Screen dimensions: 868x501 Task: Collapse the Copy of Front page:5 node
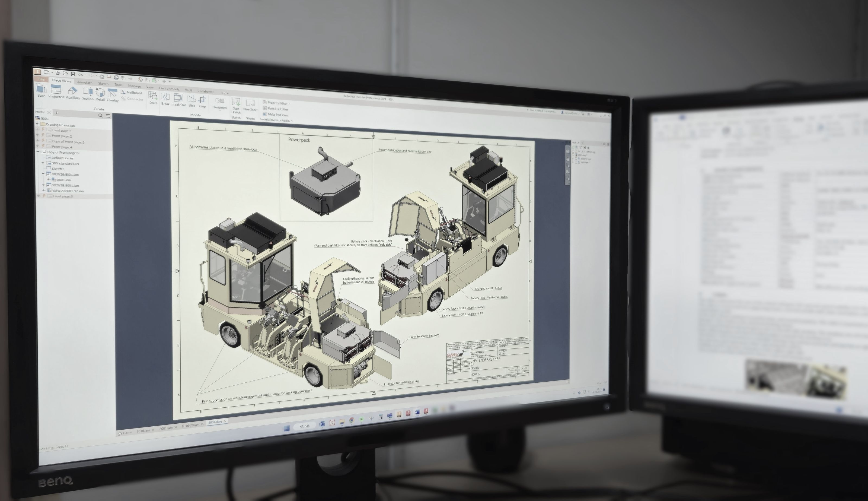click(37, 151)
